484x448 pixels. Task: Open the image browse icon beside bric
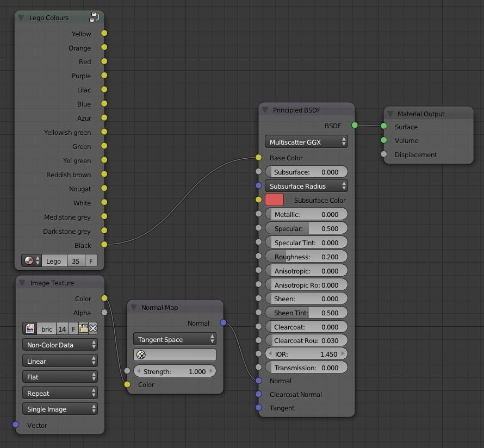(31, 329)
